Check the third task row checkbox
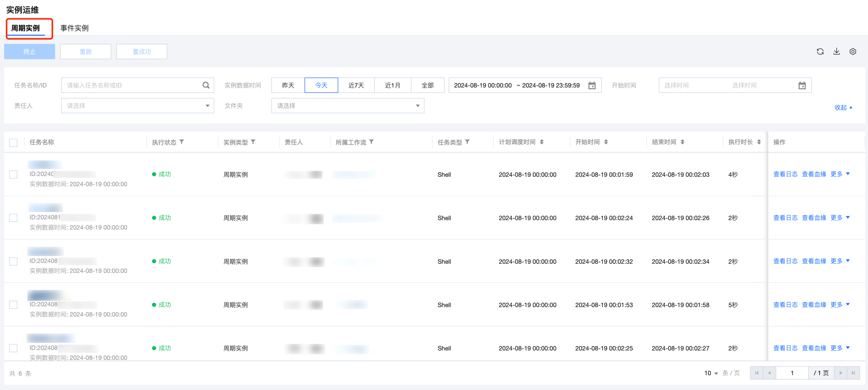This screenshot has height=390, width=868. 13,262
